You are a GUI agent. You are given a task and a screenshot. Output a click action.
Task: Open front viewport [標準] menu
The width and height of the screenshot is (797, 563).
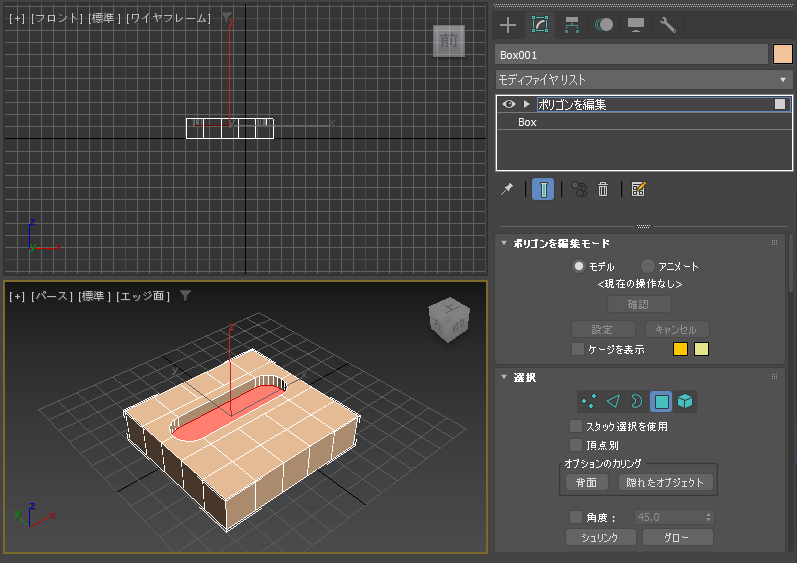click(104, 18)
